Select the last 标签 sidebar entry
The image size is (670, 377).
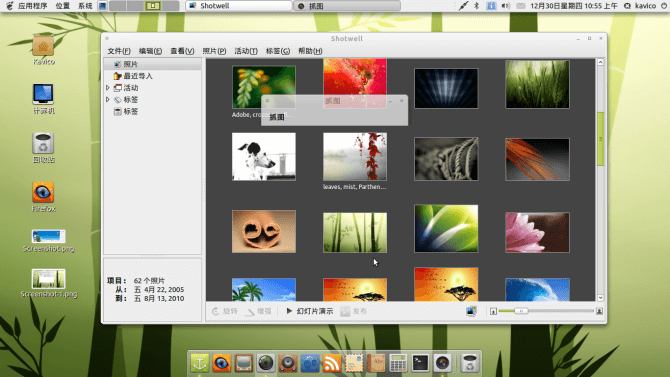coord(153,111)
